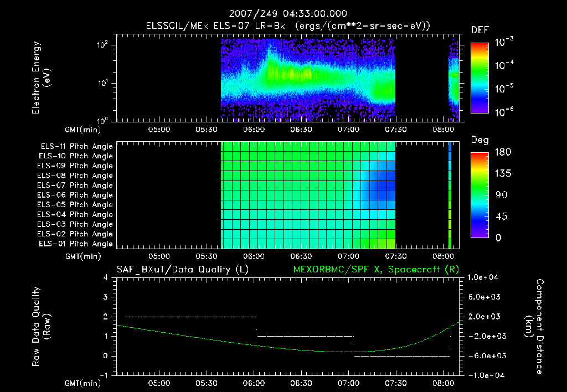Click the 08:00 tick under bottom plot
The height and width of the screenshot is (392, 567).
[443, 383]
